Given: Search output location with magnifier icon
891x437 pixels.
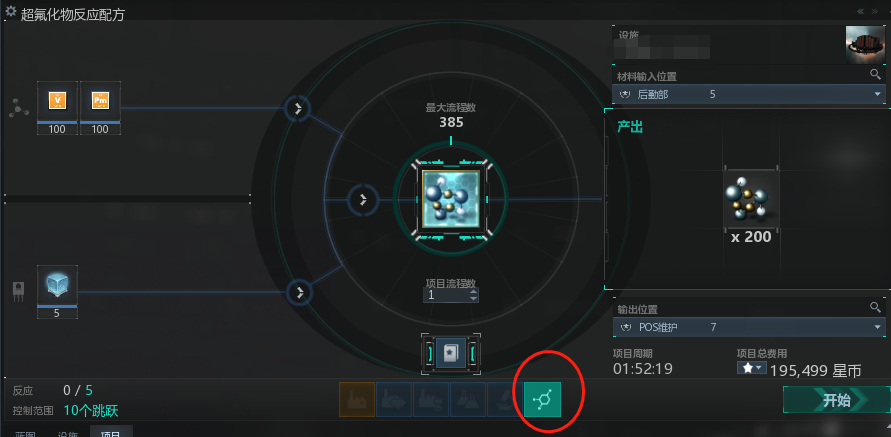Looking at the screenshot, I should tap(876, 307).
